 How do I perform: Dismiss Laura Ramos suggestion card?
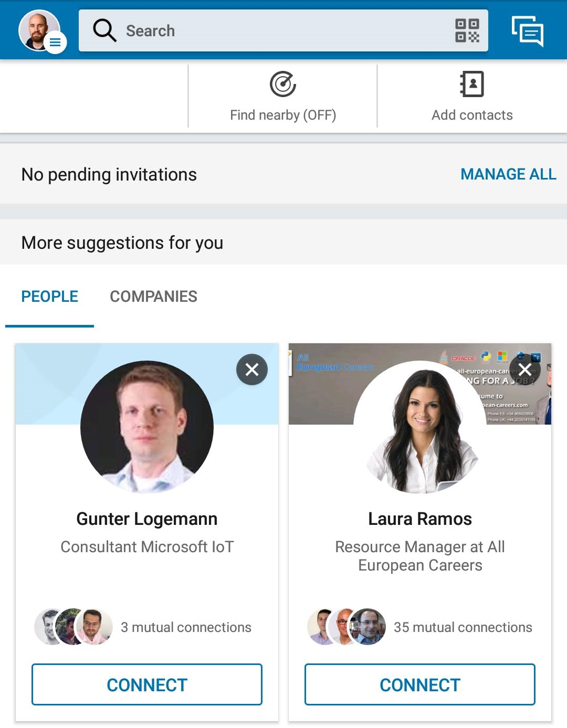pyautogui.click(x=524, y=370)
